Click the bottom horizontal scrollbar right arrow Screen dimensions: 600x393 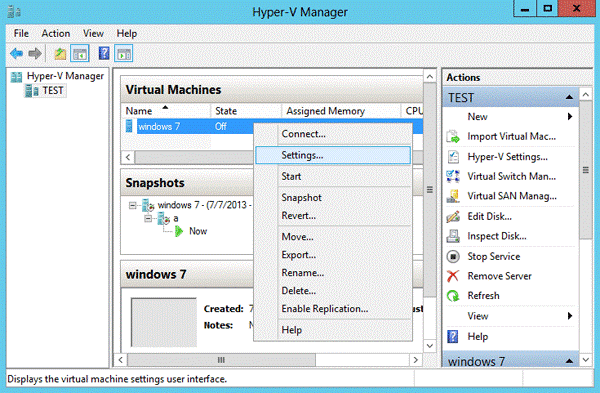pos(416,360)
